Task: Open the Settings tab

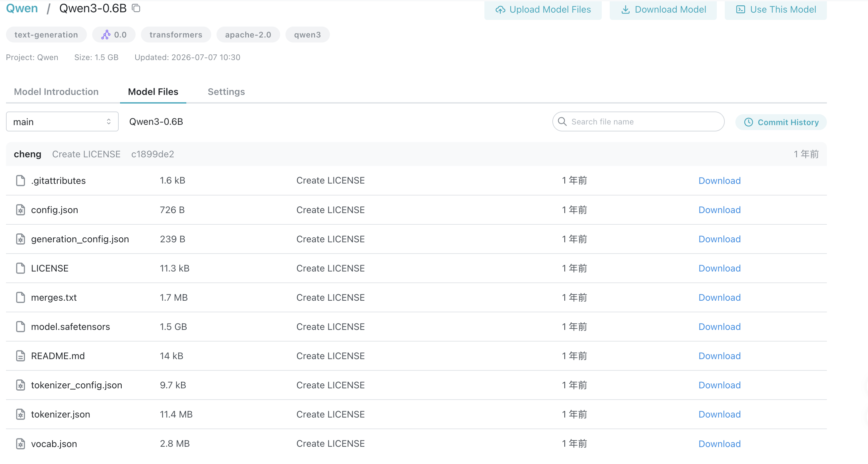Action: (x=226, y=92)
